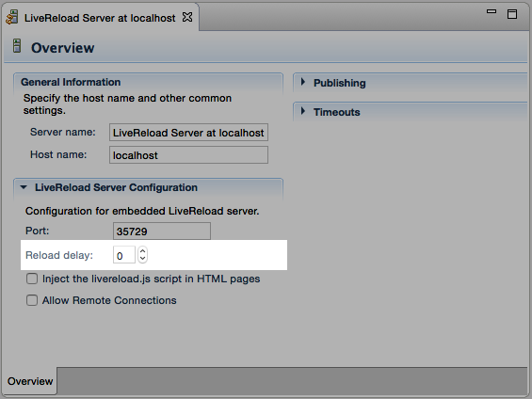Edit the Host name field
Image resolution: width=532 pixels, height=399 pixels.
point(188,155)
